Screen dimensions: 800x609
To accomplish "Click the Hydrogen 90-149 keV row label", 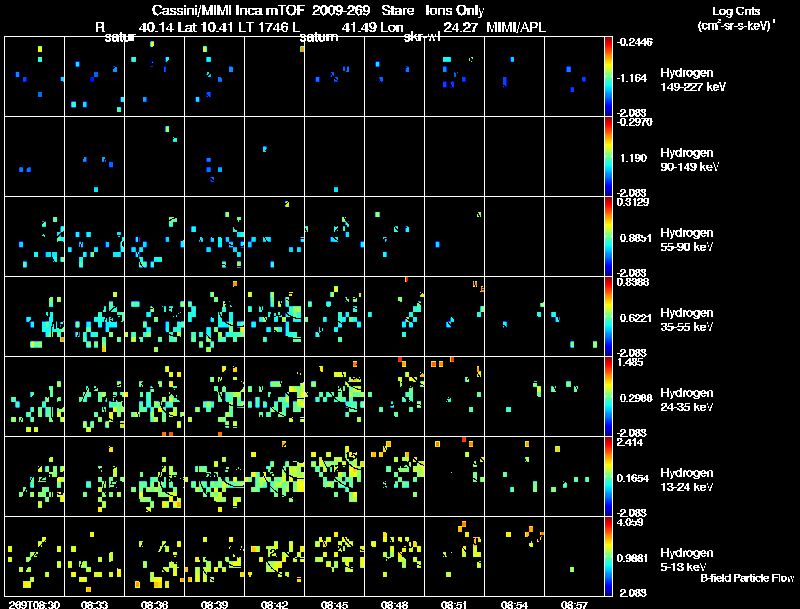I will point(689,160).
